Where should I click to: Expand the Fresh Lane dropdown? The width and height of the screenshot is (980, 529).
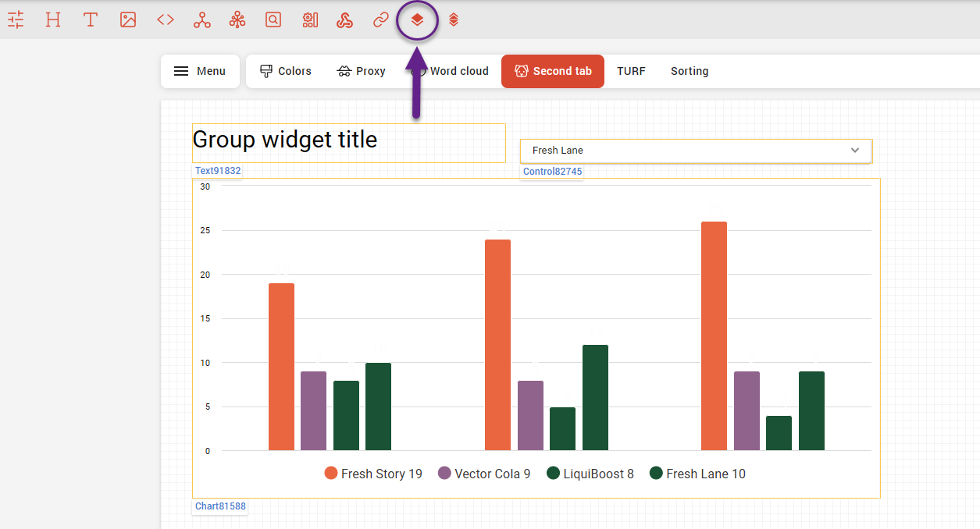695,151
